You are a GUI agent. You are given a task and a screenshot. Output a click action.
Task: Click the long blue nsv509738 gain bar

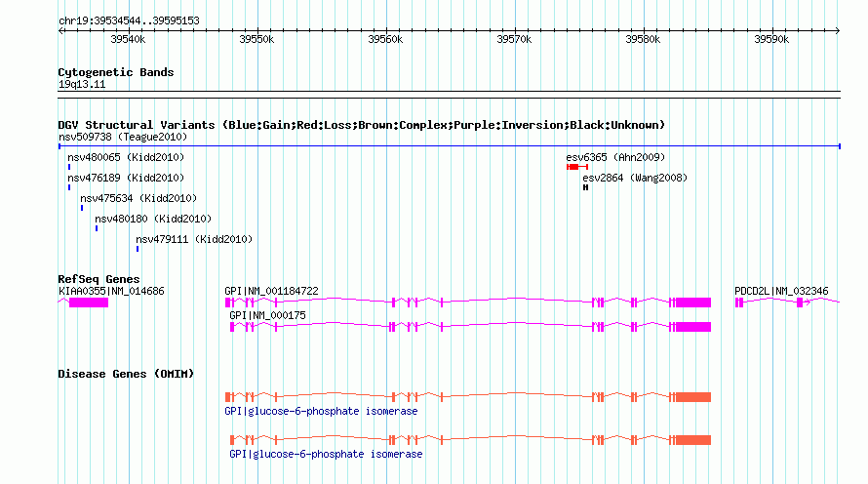pyautogui.click(x=450, y=146)
